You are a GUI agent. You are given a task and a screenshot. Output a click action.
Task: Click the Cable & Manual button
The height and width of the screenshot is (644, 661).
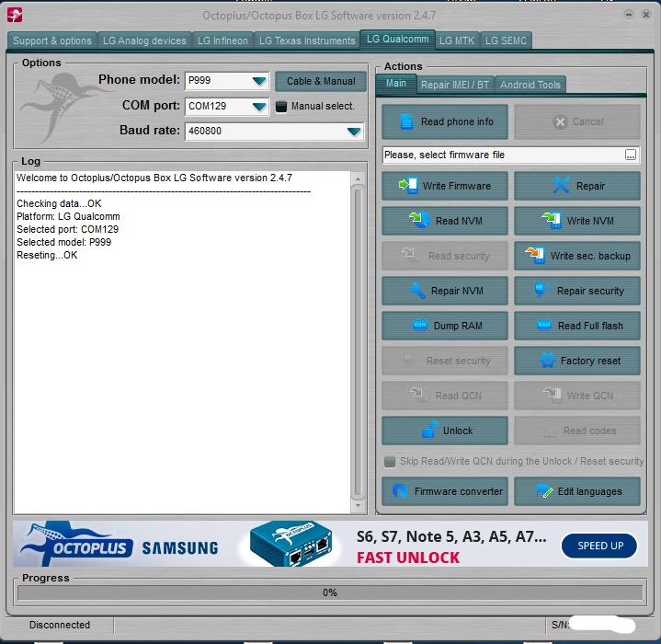pyautogui.click(x=321, y=81)
